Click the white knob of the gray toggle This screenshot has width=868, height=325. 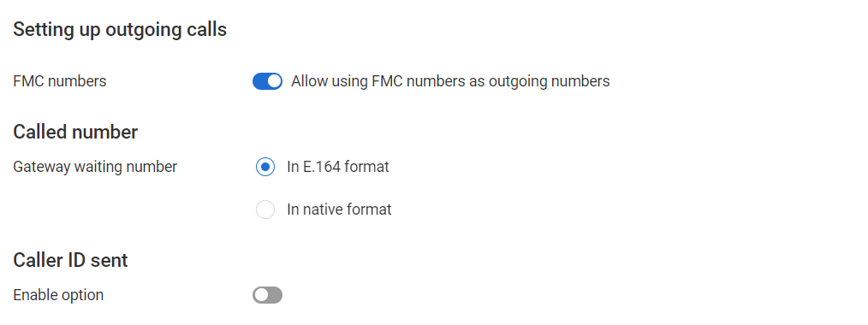click(x=261, y=295)
